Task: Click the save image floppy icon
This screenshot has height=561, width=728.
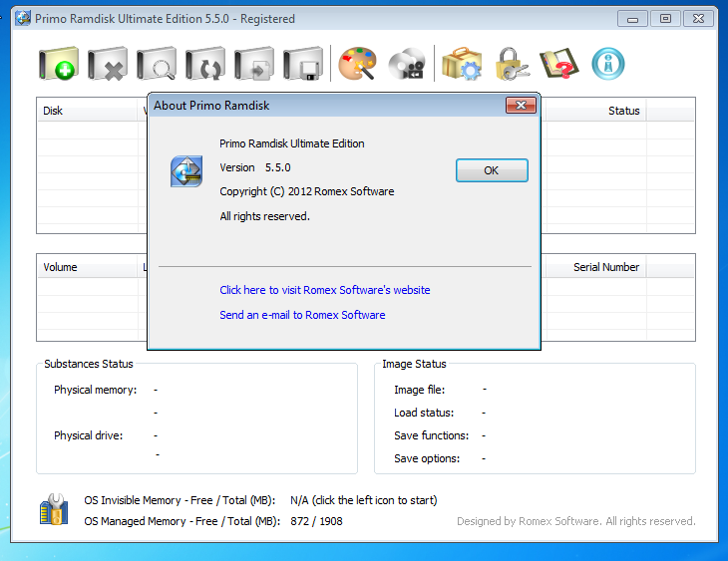Action: pyautogui.click(x=303, y=63)
